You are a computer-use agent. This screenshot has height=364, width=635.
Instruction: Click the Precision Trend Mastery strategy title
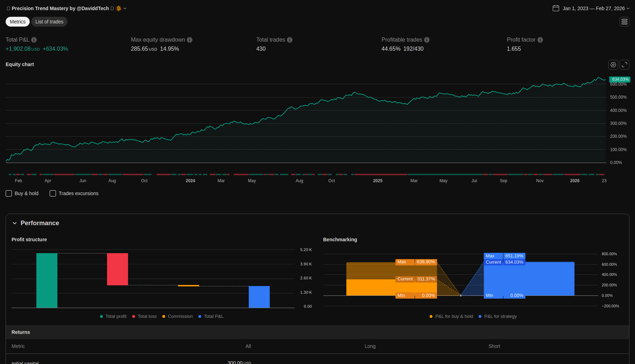click(x=60, y=8)
